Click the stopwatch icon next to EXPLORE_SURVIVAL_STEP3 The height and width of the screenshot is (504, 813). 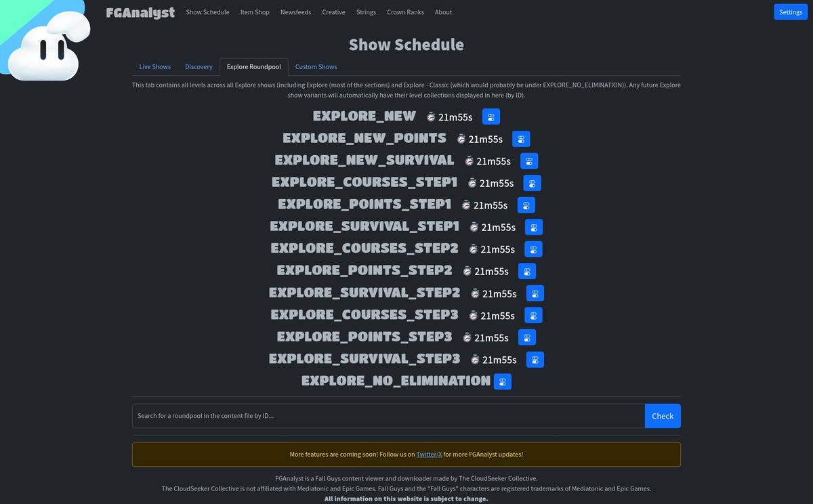click(475, 359)
